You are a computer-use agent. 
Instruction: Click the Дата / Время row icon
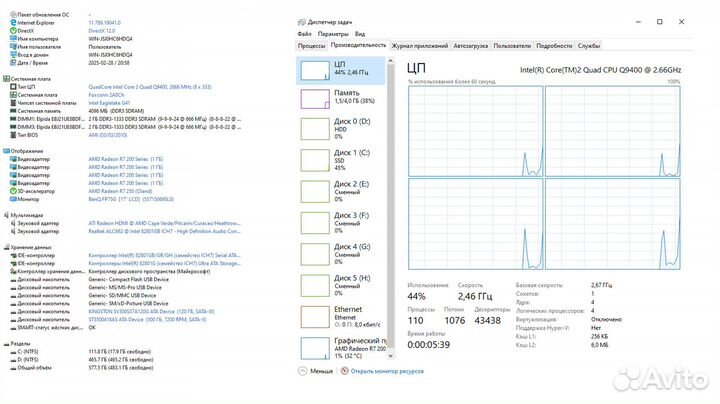pos(13,63)
